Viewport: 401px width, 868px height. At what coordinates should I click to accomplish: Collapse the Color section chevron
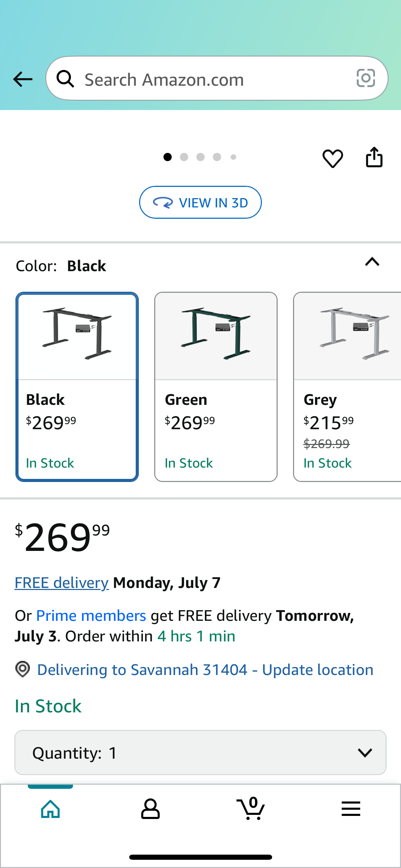coord(372,262)
